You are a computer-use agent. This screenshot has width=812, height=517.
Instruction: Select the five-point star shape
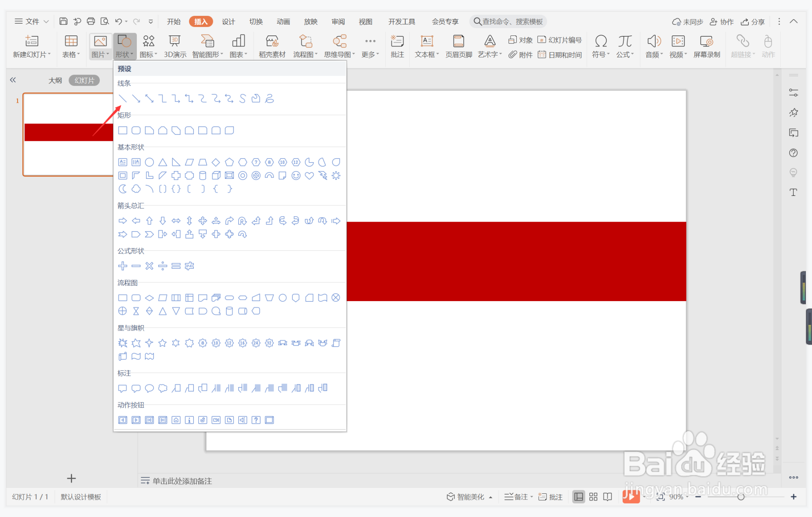162,343
